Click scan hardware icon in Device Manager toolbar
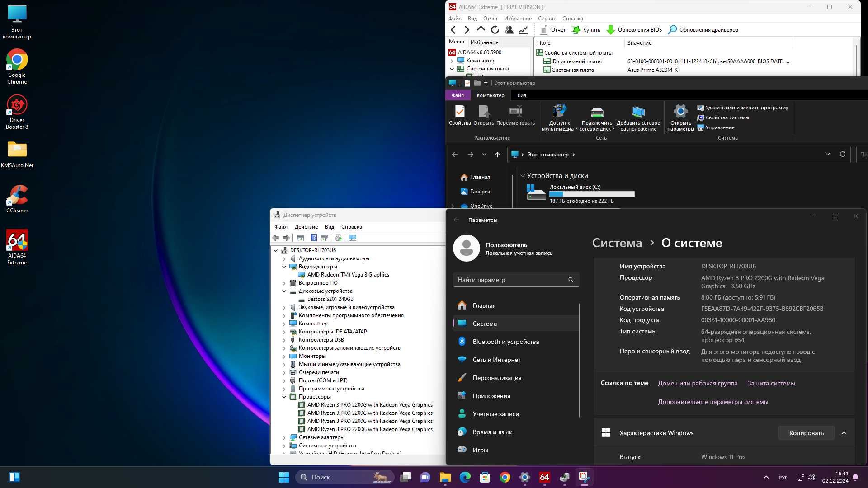Viewport: 868px width, 488px height. (x=353, y=238)
